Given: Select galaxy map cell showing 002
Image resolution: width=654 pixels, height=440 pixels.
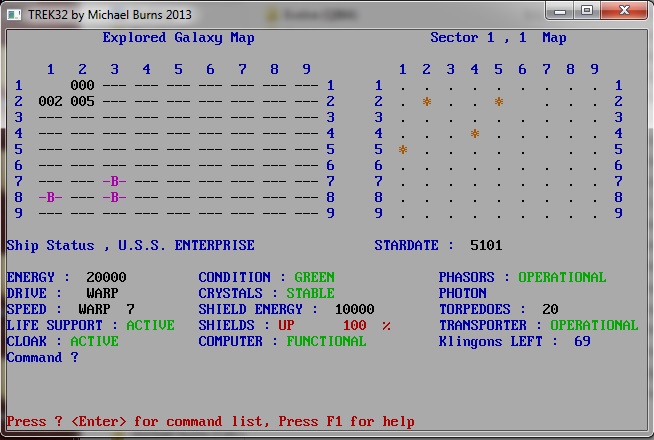Looking at the screenshot, I should click(x=50, y=101).
